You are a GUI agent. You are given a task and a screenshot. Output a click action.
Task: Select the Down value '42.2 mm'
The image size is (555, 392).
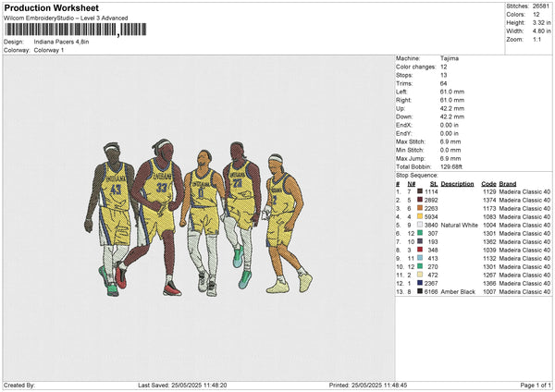pos(452,116)
